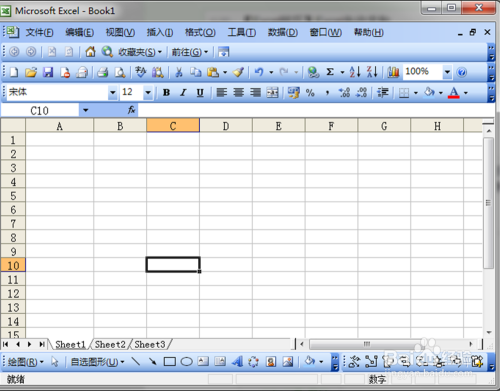Select row header 5

click(13, 196)
